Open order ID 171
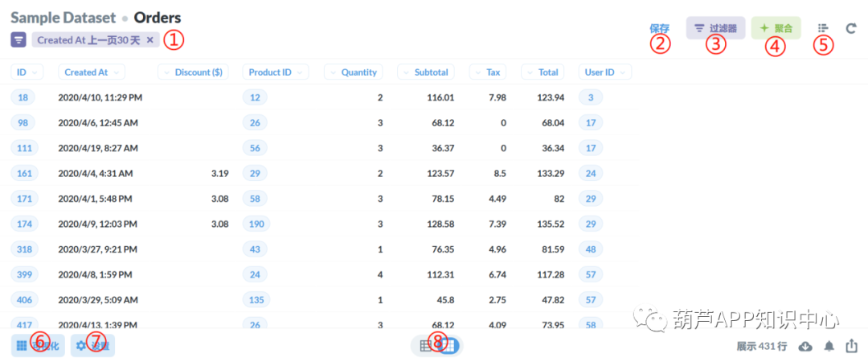This screenshot has height=358, width=868. (24, 199)
